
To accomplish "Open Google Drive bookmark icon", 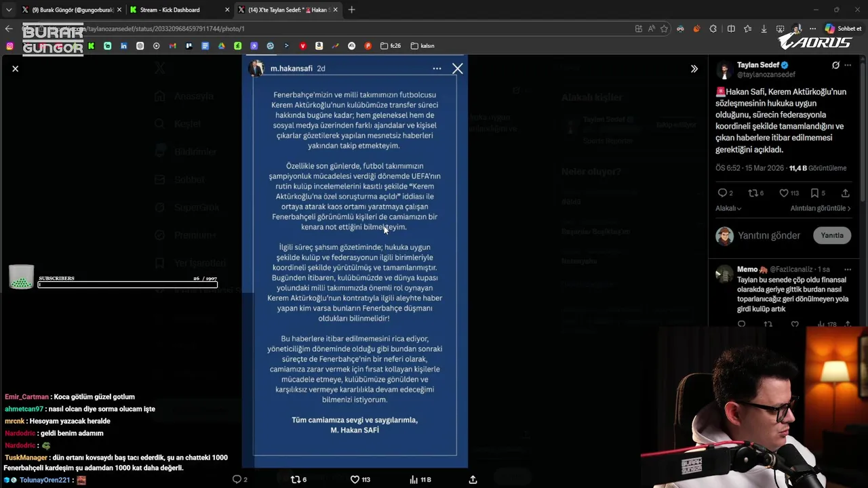I will point(221,46).
